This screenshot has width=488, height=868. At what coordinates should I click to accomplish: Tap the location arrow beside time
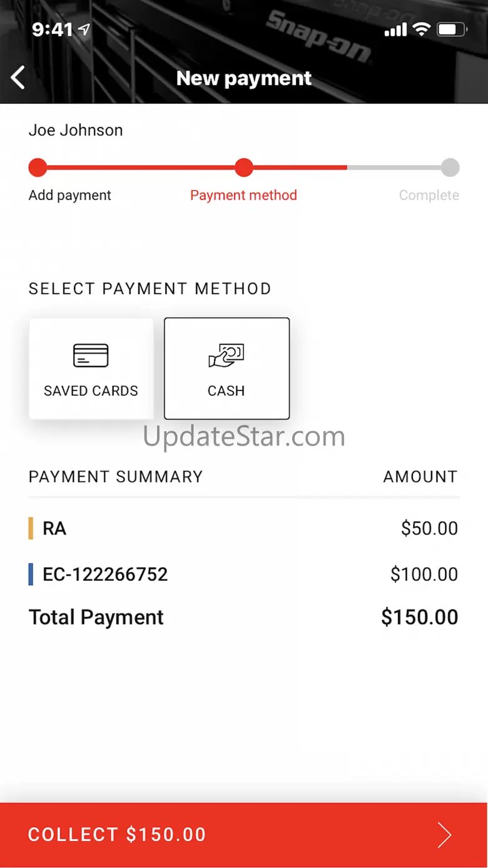point(83,29)
